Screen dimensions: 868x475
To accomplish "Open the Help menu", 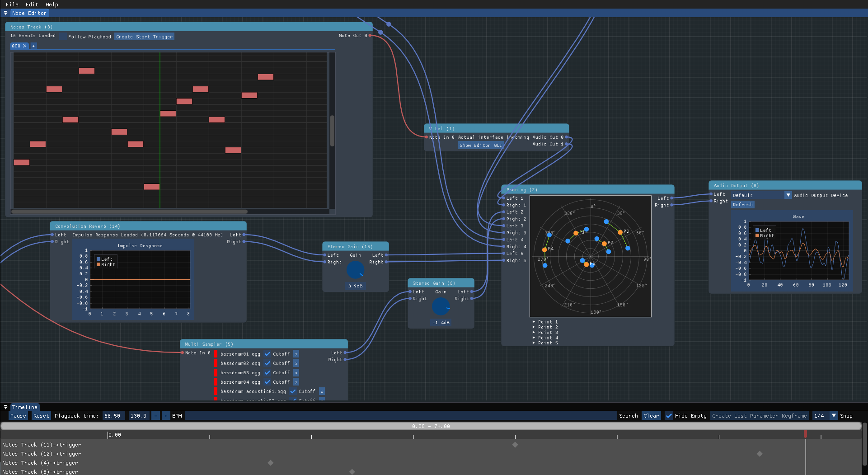I will click(x=52, y=4).
